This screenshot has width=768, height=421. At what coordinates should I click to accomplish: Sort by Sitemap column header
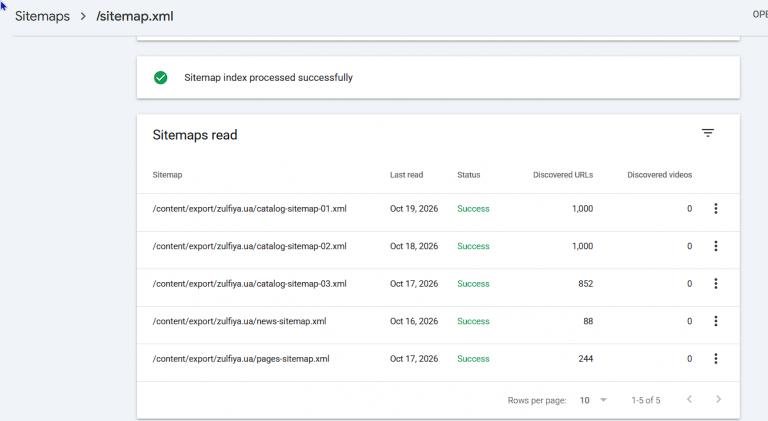pyautogui.click(x=167, y=175)
